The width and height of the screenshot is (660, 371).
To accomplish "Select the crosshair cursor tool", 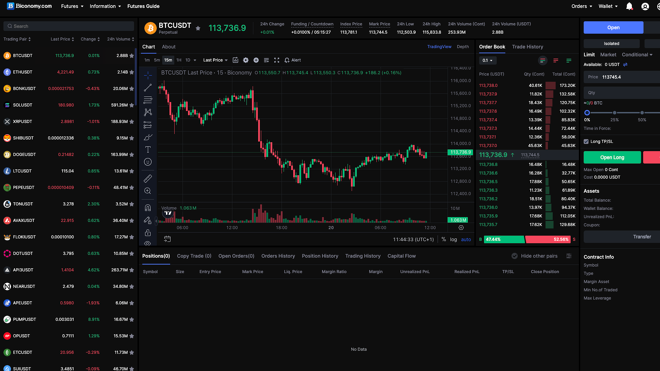I will click(x=148, y=75).
